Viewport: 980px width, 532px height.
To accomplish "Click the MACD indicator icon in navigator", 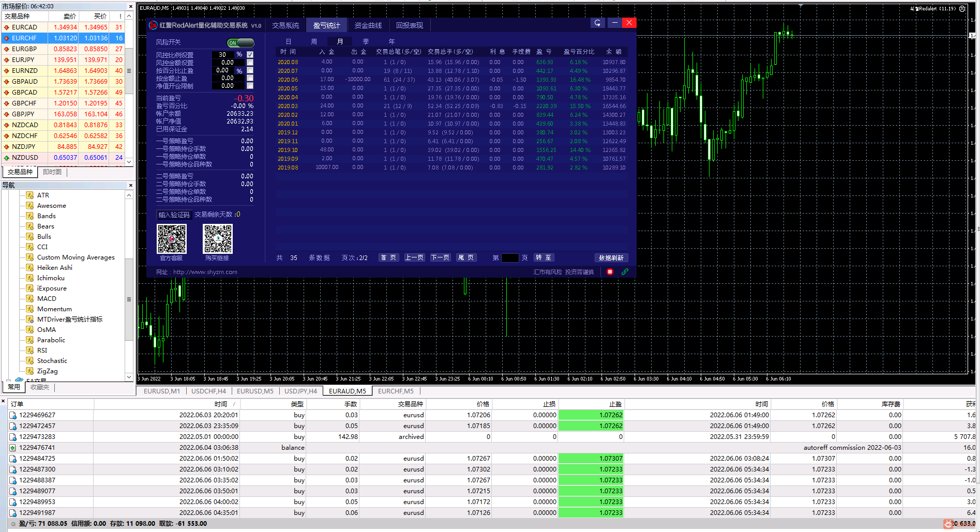I will click(x=30, y=299).
